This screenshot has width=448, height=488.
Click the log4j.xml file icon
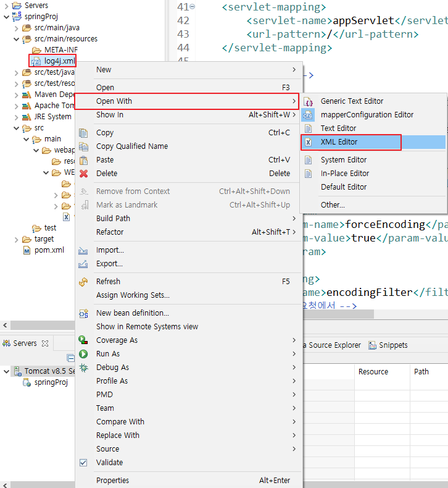click(x=36, y=61)
